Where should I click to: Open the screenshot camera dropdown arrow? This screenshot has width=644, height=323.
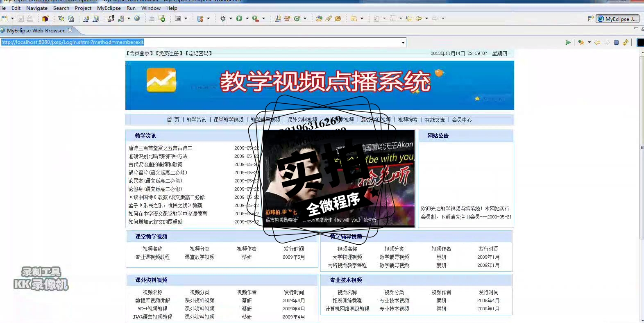186,18
